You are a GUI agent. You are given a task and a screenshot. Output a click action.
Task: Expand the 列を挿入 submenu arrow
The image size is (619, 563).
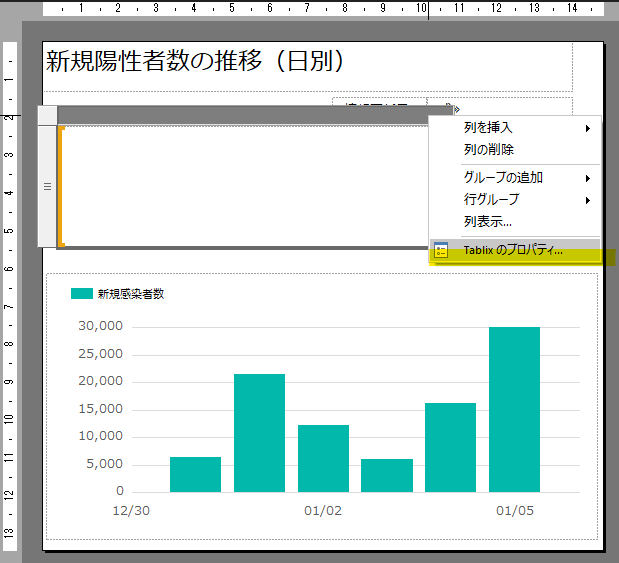[x=587, y=128]
